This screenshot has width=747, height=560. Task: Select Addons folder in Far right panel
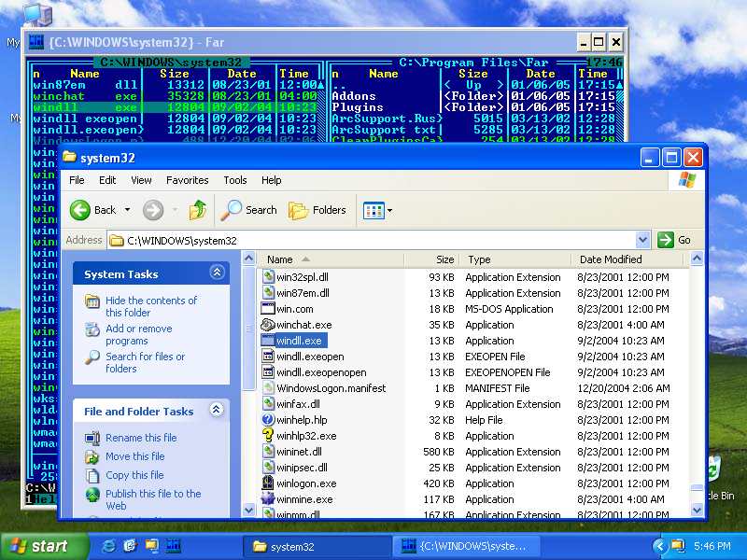[x=354, y=96]
